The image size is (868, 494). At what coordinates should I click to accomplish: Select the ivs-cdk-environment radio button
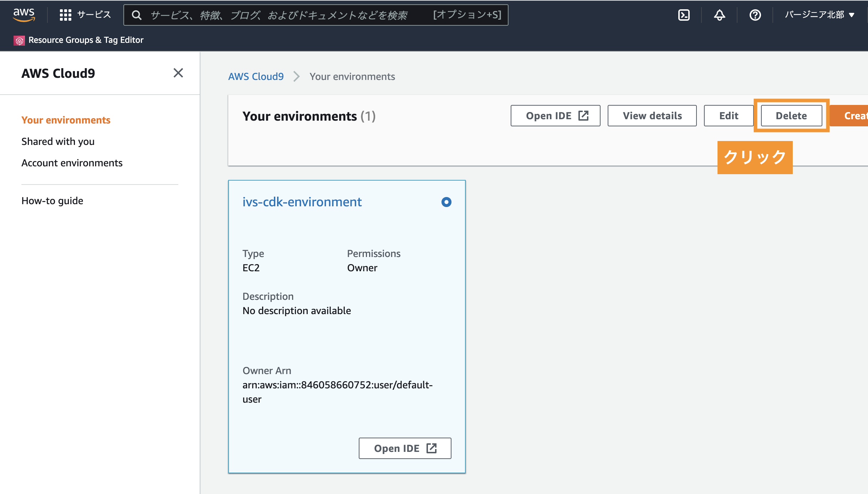click(x=447, y=202)
